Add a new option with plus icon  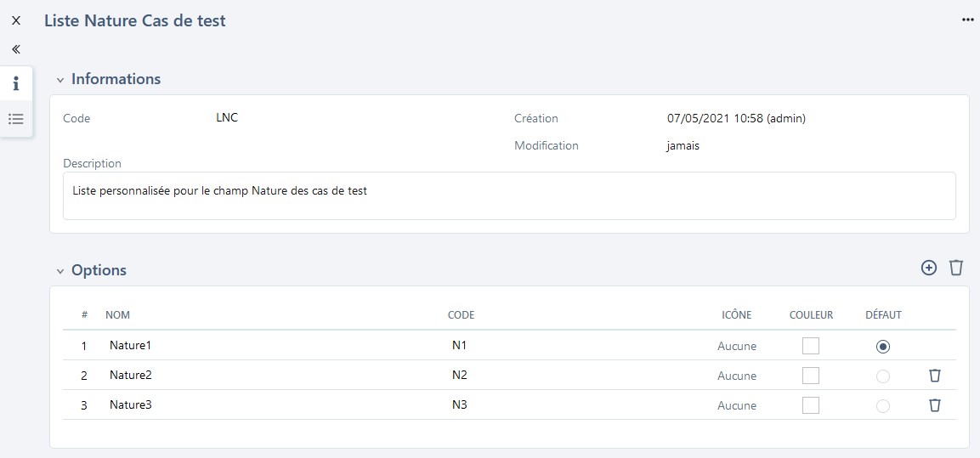click(929, 268)
